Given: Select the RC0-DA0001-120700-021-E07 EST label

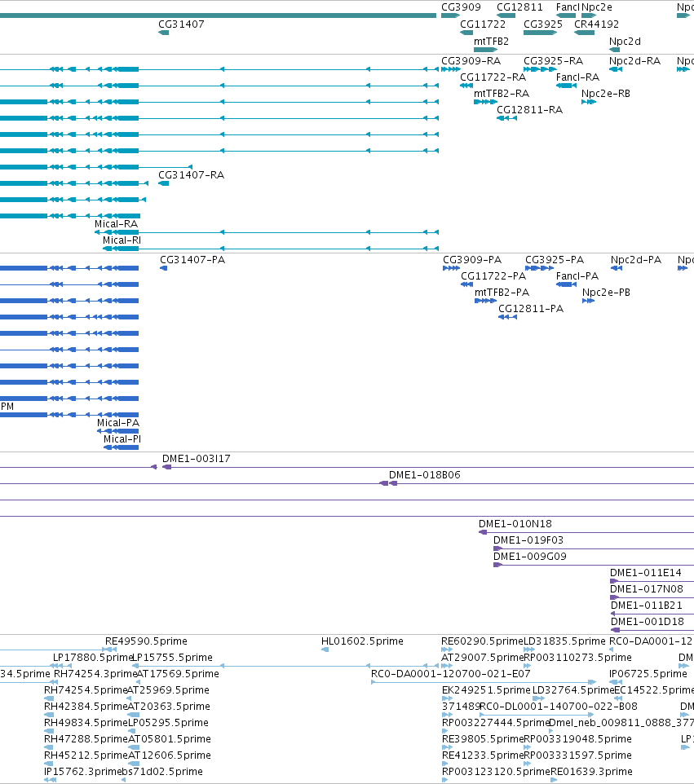Looking at the screenshot, I should click(x=451, y=673).
